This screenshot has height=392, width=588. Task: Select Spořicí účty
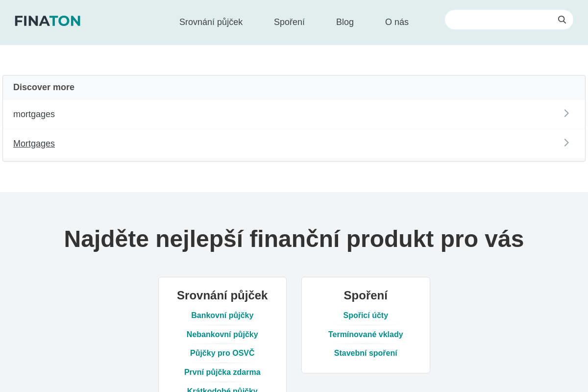pos(366,315)
